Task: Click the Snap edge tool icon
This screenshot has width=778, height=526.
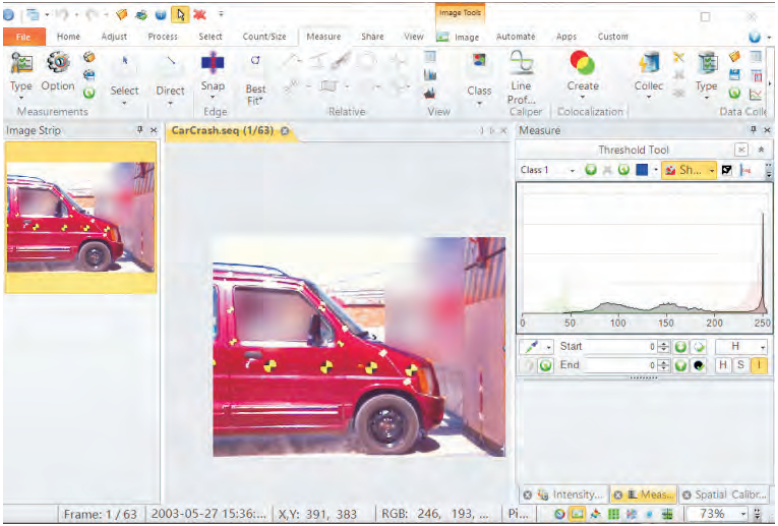Action: click(x=213, y=64)
